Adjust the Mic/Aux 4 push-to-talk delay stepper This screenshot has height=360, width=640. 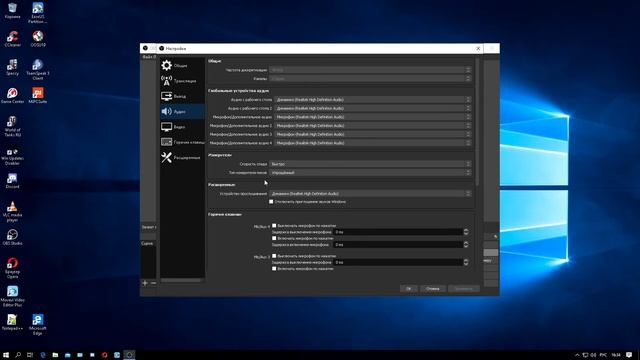[x=466, y=244]
